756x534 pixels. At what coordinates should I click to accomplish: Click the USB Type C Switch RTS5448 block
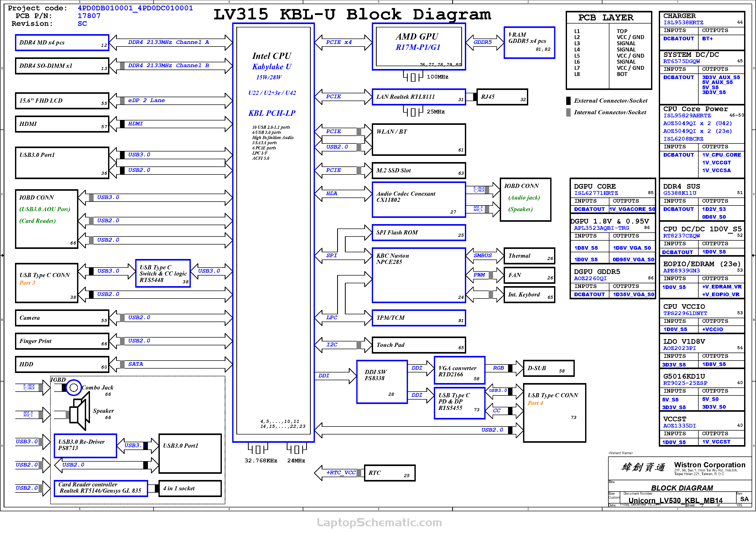point(163,273)
